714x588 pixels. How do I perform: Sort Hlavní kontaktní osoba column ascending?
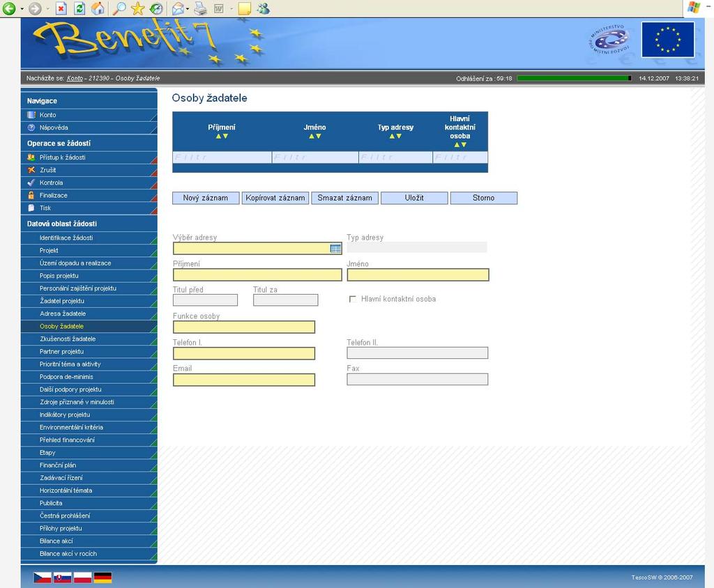pos(457,145)
